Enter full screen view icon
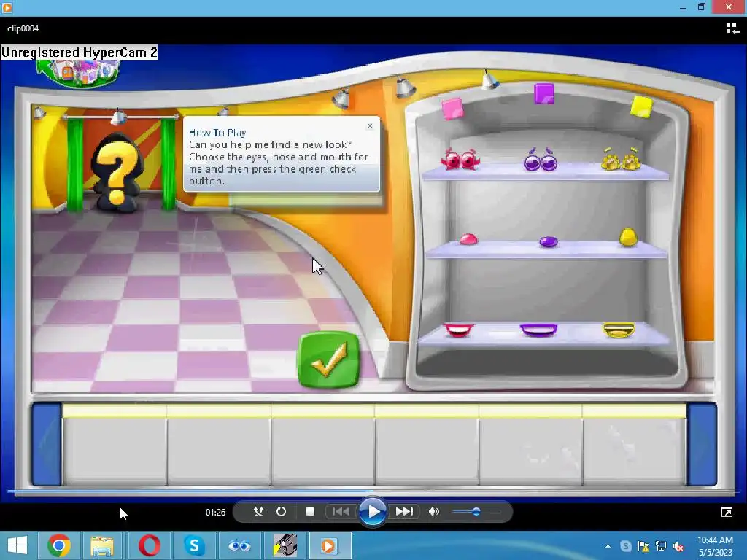 click(x=727, y=512)
